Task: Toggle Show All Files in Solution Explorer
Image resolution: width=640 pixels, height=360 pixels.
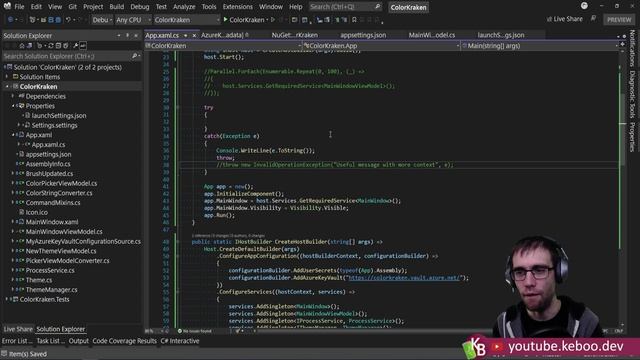Action: click(65, 46)
